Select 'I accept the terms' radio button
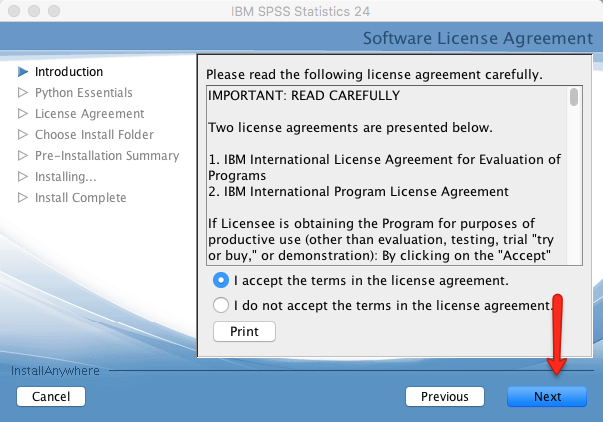The width and height of the screenshot is (603, 422). (221, 280)
